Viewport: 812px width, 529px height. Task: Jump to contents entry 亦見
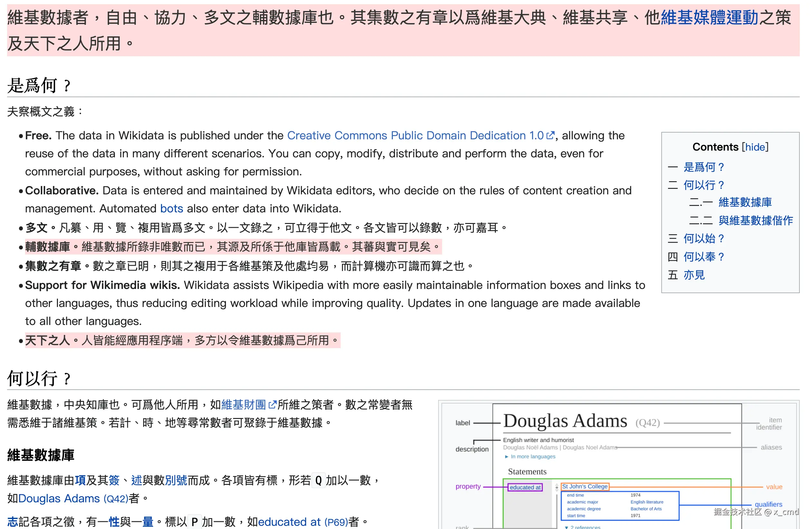(694, 275)
